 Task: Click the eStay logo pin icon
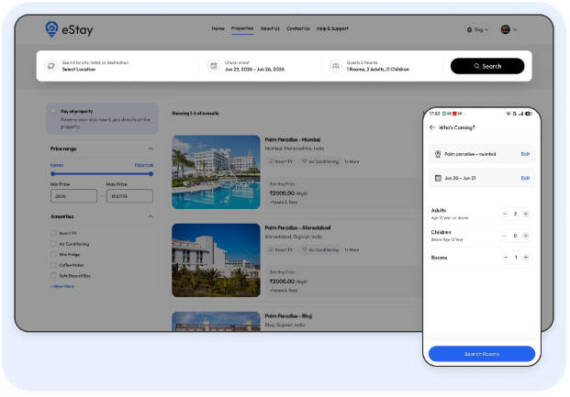click(52, 29)
